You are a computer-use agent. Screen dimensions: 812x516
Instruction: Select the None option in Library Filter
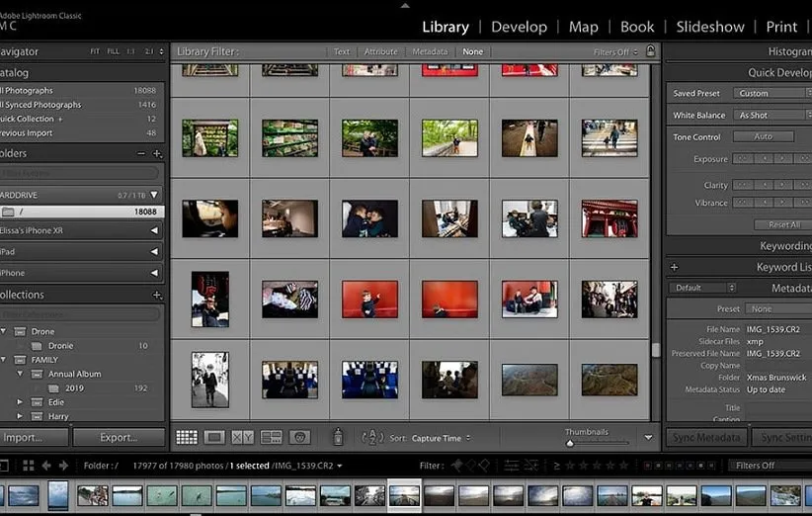coord(473,51)
